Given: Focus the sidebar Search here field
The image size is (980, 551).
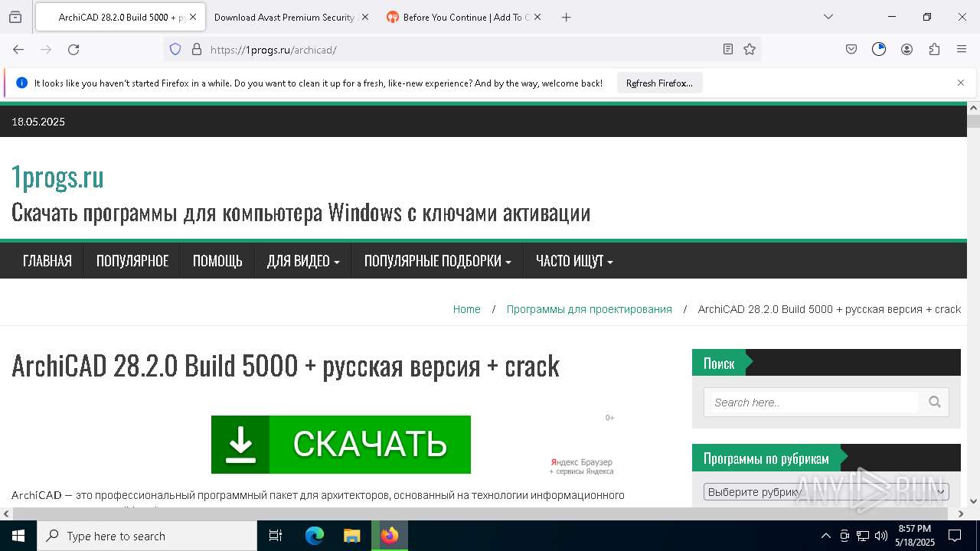Looking at the screenshot, I should (x=815, y=403).
